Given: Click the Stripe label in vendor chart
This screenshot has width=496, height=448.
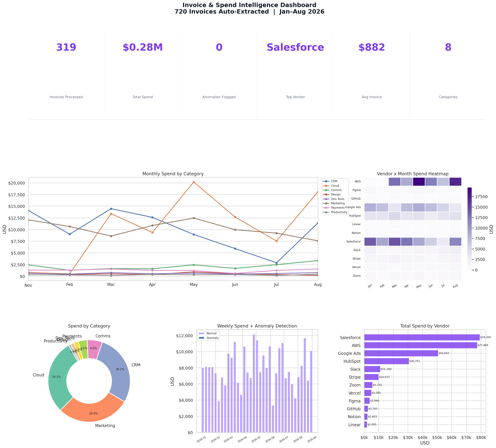Looking at the screenshot, I should pos(355,377).
